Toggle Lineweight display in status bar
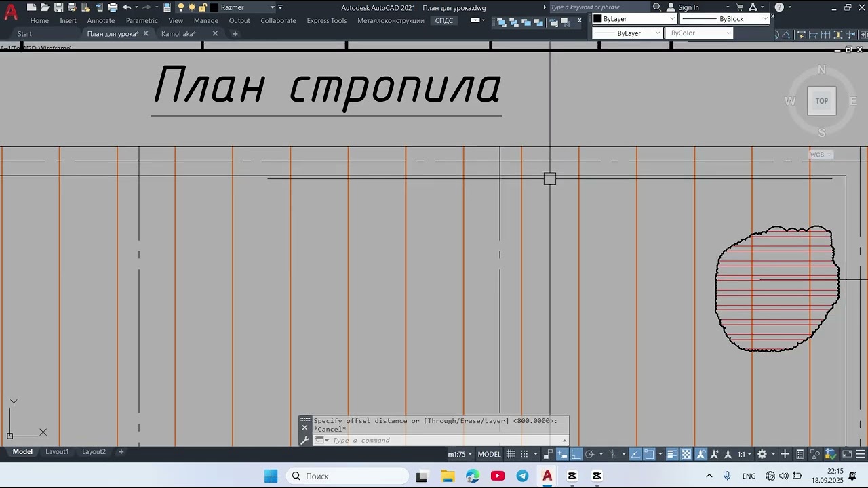 pos(672,454)
